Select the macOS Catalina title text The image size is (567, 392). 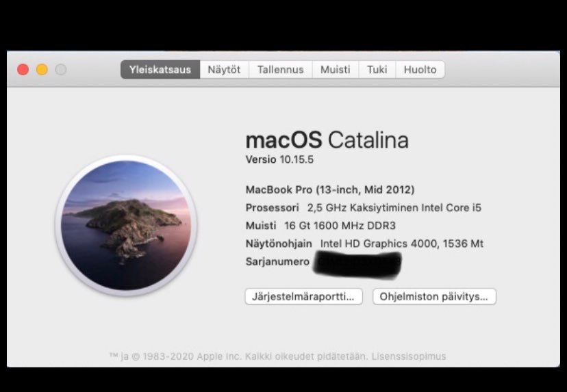point(327,140)
